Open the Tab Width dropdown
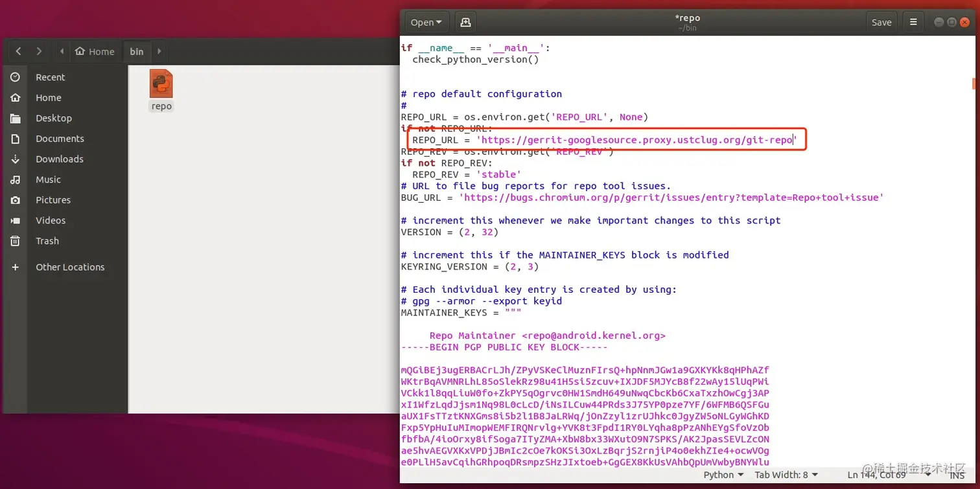The image size is (980, 489). [786, 474]
